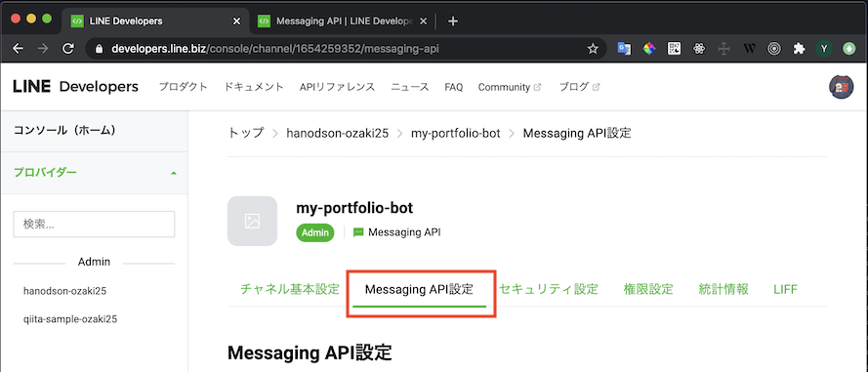
Task: Close the LINE Developers tab
Action: coord(236,21)
